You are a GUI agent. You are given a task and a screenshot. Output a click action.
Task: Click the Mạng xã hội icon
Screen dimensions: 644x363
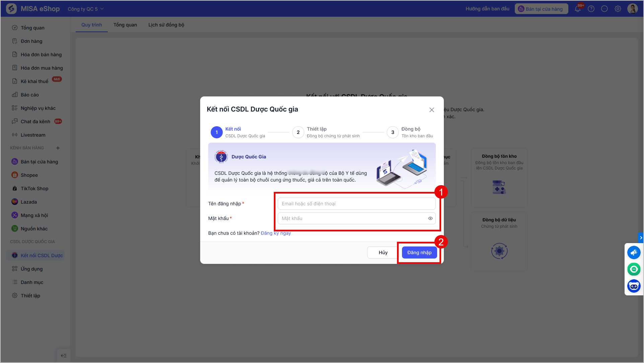15,215
